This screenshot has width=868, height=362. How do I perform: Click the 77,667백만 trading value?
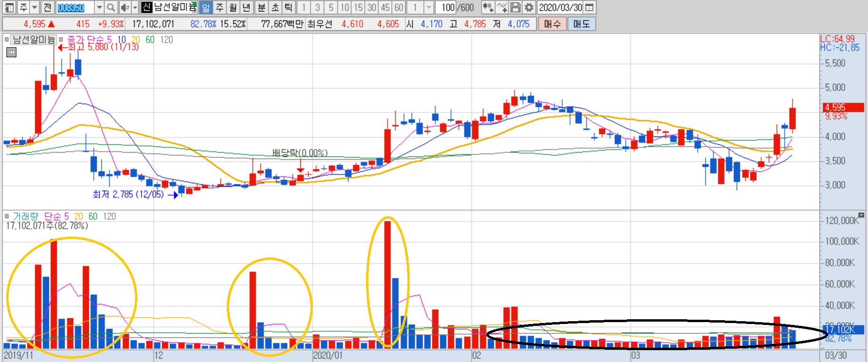(x=282, y=24)
